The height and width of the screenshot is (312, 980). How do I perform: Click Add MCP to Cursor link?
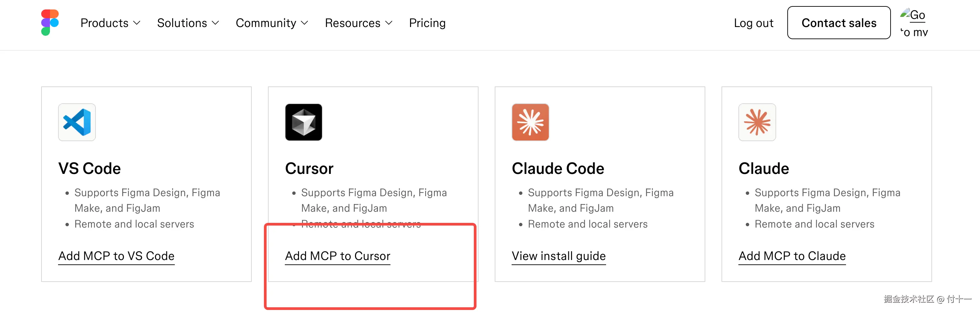tap(337, 256)
